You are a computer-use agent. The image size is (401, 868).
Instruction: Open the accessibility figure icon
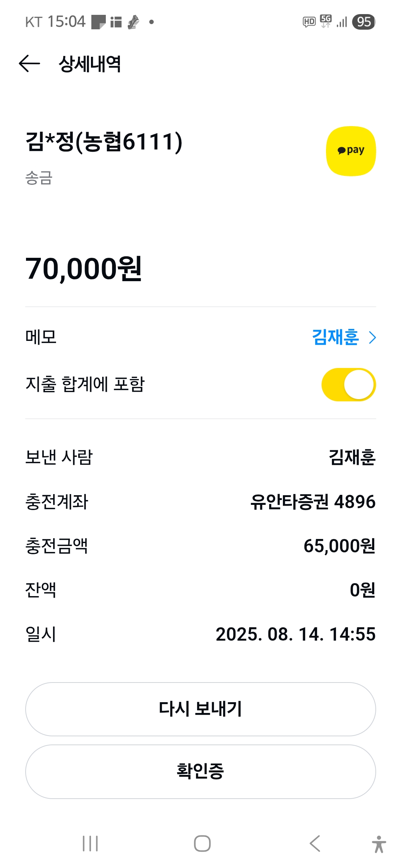tap(379, 844)
